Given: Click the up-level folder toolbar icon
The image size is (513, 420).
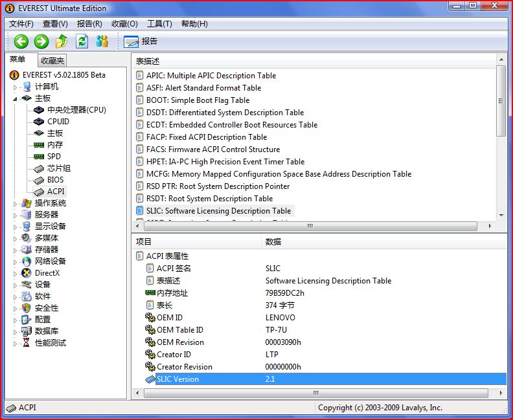Looking at the screenshot, I should (62, 41).
